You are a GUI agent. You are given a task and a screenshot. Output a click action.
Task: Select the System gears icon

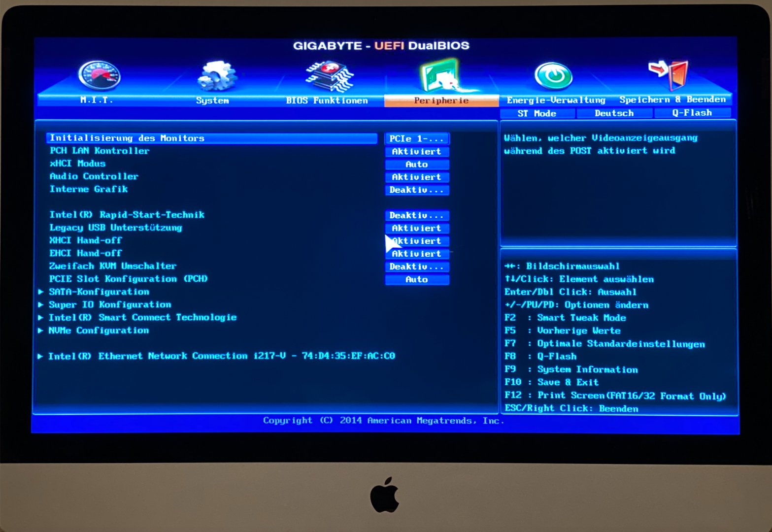(217, 76)
